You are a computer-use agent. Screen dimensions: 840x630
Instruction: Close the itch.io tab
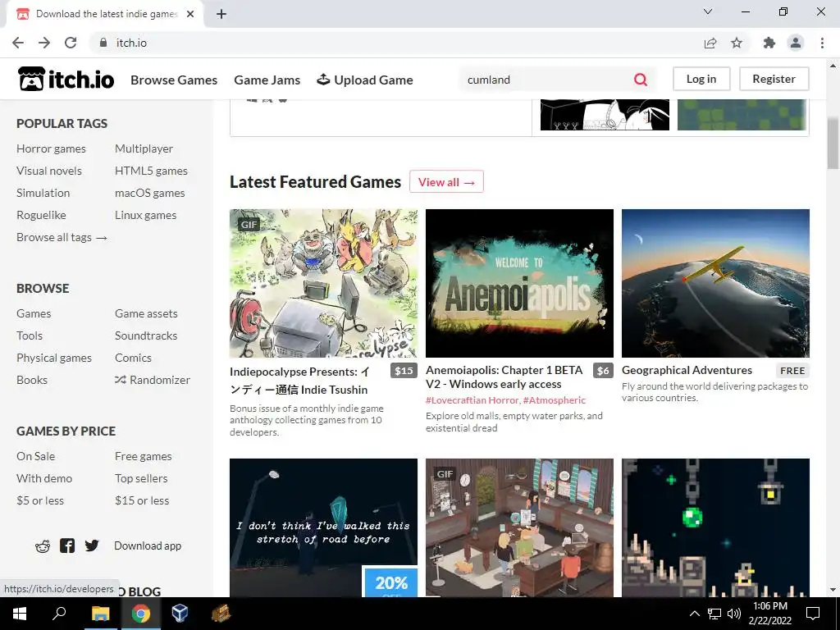tap(190, 14)
